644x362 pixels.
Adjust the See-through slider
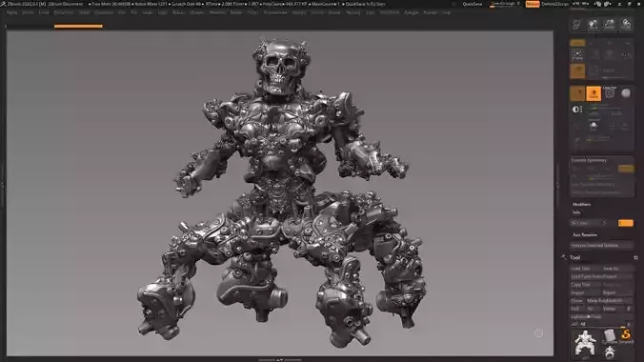tap(505, 4)
